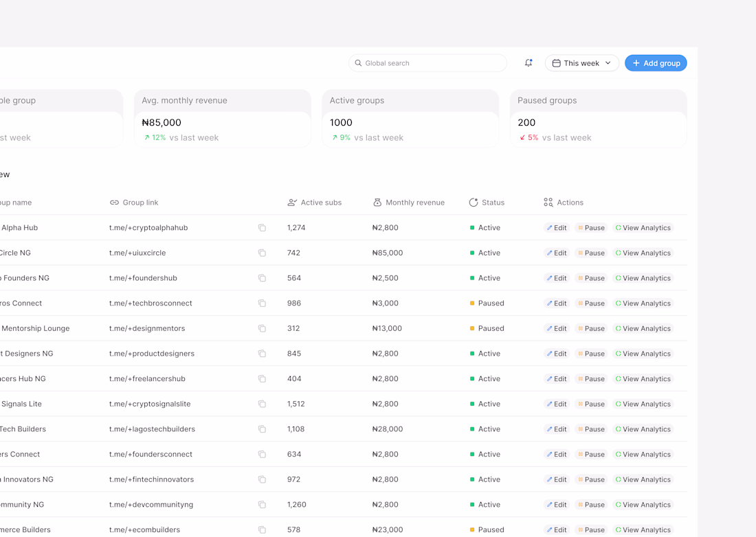Edit the t.me/+foundershub group

tap(557, 278)
